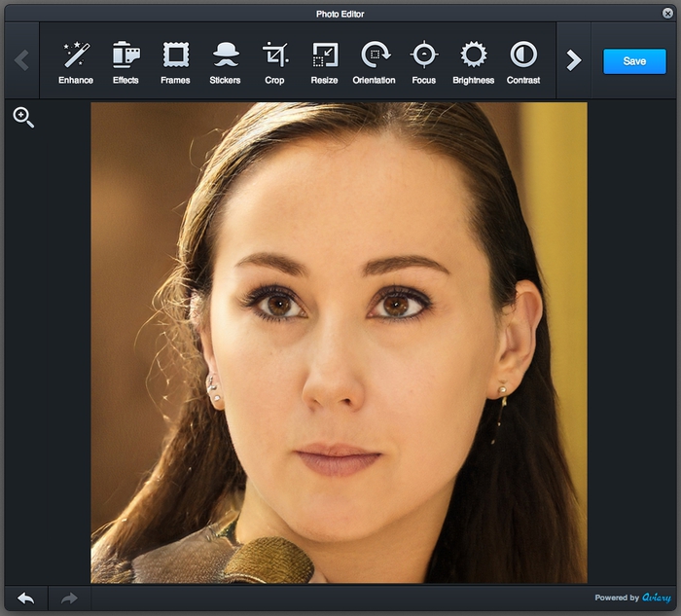This screenshot has height=616, width=681.
Task: Open the Contrast tool
Action: point(523,62)
